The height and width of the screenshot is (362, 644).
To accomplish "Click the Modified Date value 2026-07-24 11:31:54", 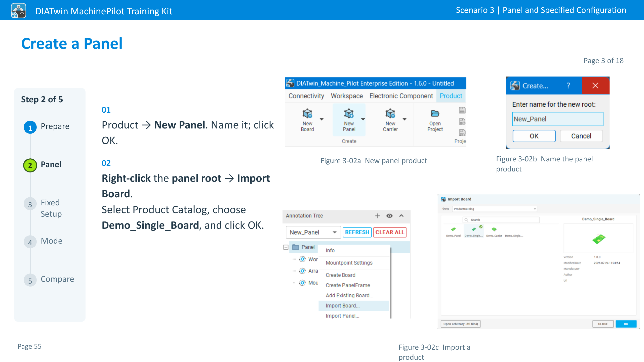I will (x=607, y=263).
